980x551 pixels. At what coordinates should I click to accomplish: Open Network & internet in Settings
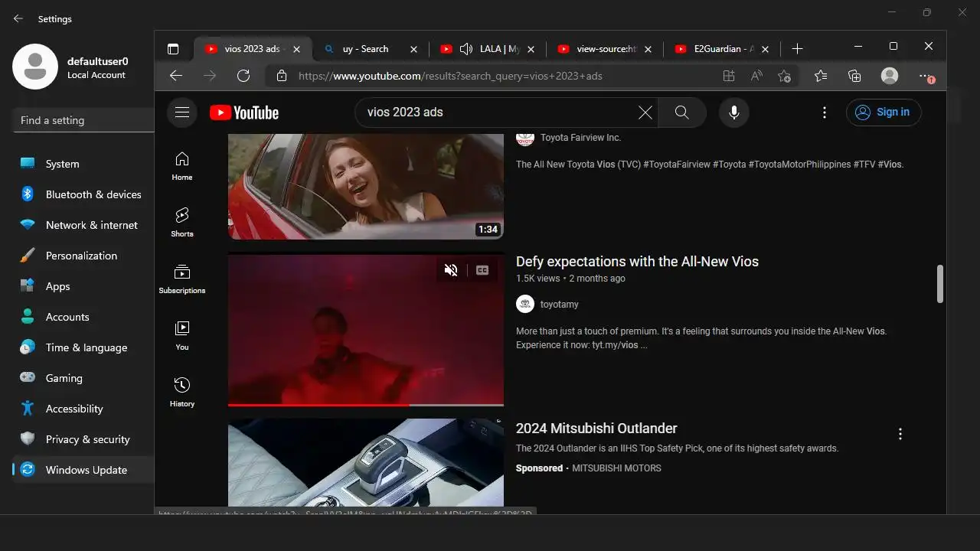coord(83,225)
